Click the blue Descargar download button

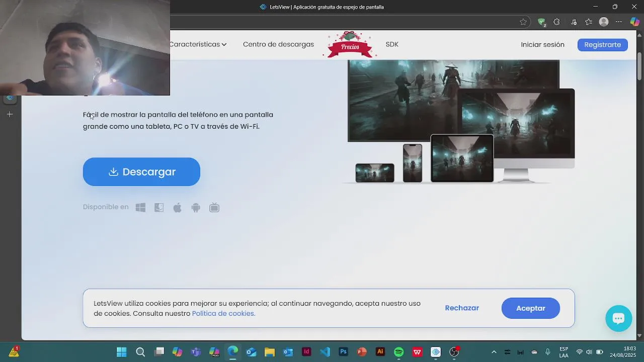click(x=141, y=172)
